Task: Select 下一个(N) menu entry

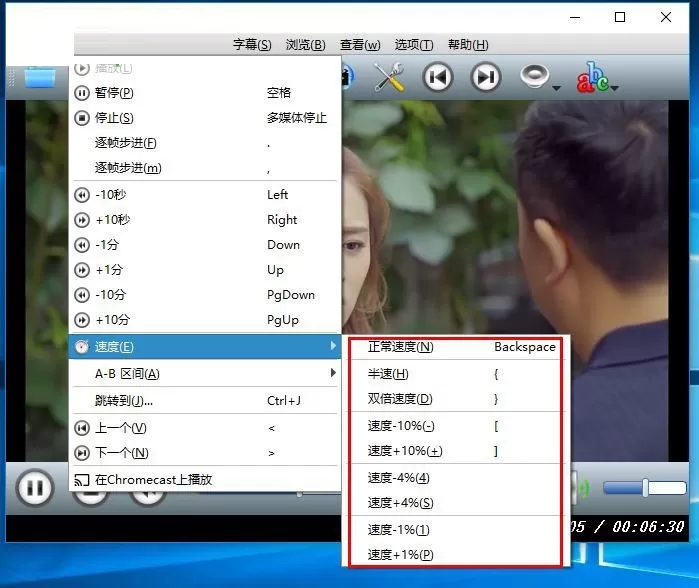Action: coord(205,453)
